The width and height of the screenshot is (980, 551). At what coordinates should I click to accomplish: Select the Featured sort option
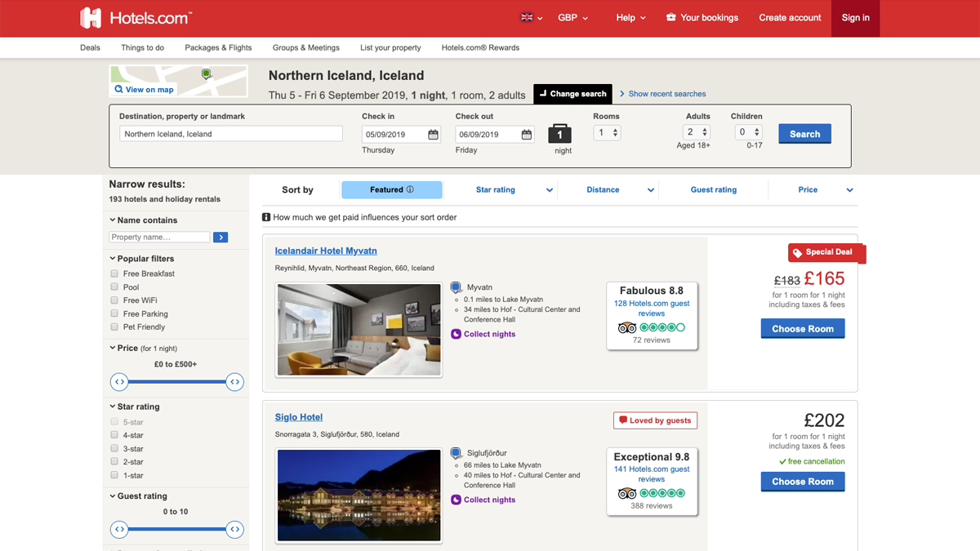pyautogui.click(x=392, y=189)
